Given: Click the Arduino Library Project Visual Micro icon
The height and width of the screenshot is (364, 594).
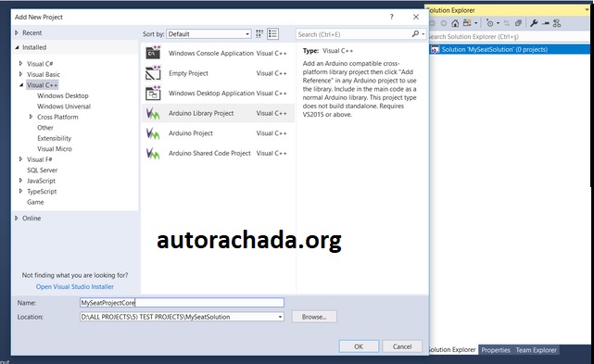Looking at the screenshot, I should point(153,113).
